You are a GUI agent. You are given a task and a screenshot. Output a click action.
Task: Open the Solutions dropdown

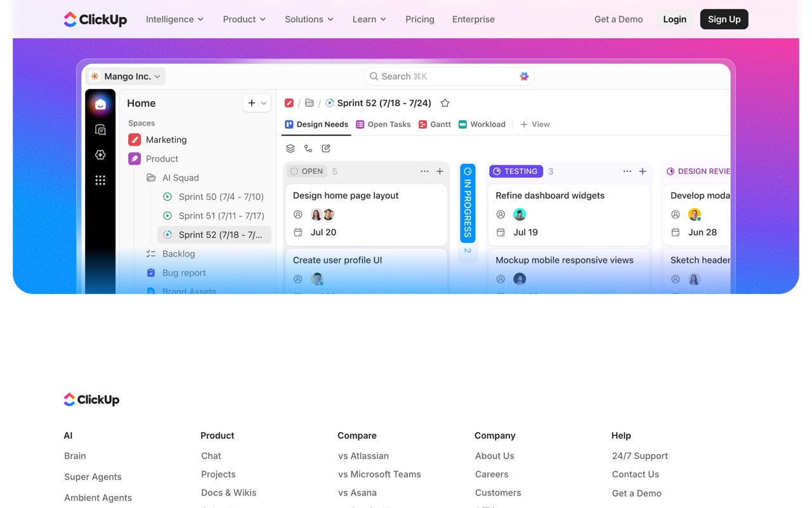pyautogui.click(x=309, y=20)
